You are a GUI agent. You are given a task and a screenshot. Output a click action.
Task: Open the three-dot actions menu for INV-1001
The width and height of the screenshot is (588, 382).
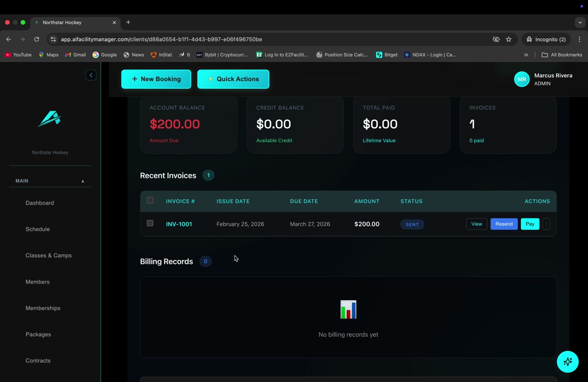tap(546, 224)
